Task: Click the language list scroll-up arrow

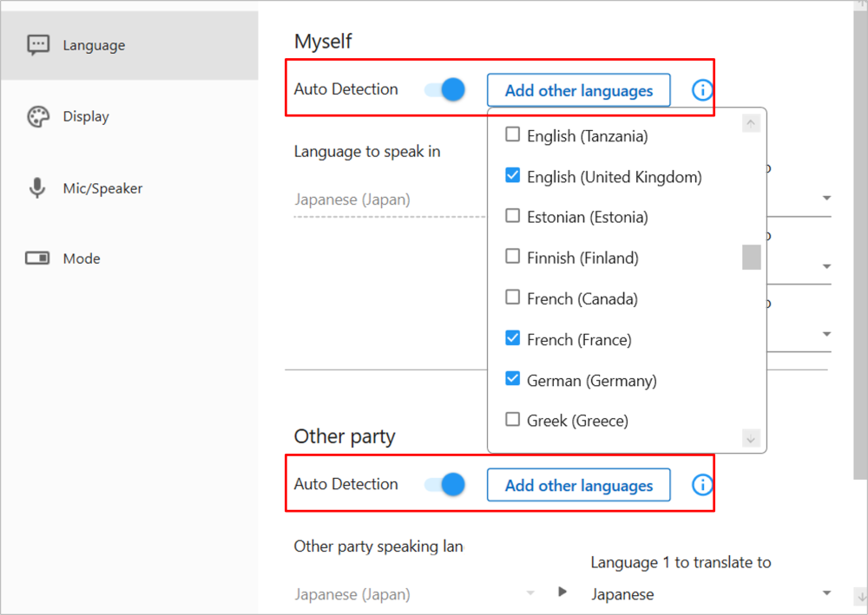Action: point(751,123)
